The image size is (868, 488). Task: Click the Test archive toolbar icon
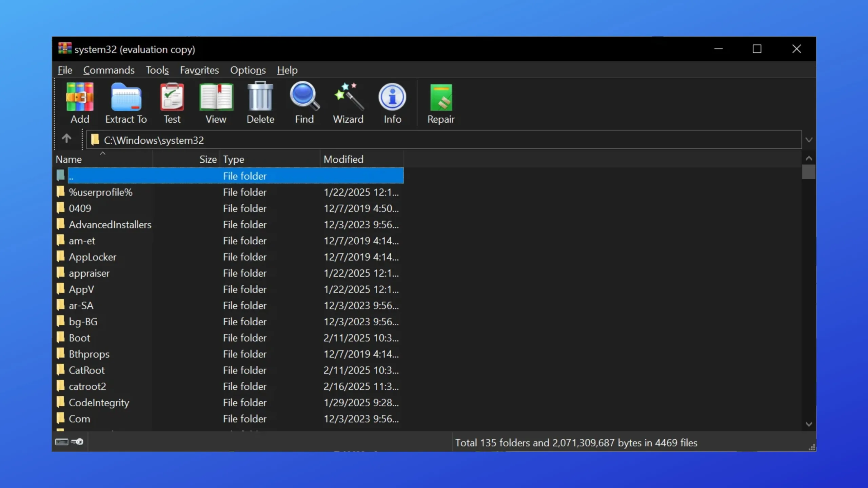click(172, 97)
